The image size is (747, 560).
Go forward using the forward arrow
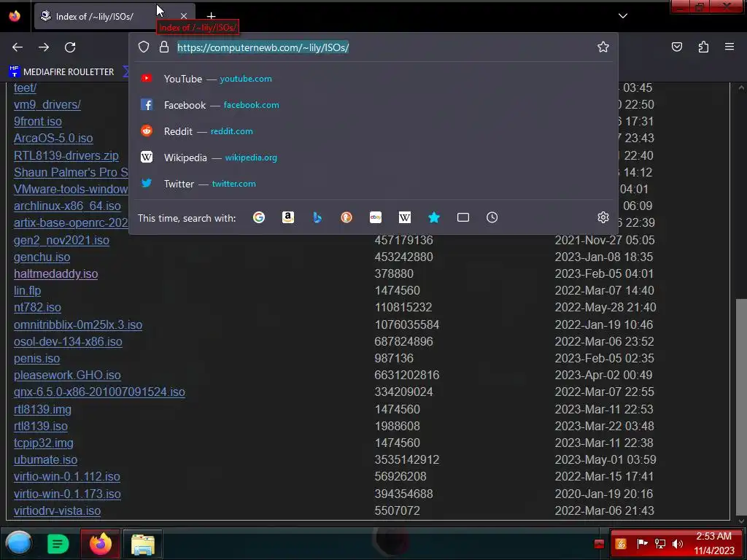pyautogui.click(x=44, y=47)
